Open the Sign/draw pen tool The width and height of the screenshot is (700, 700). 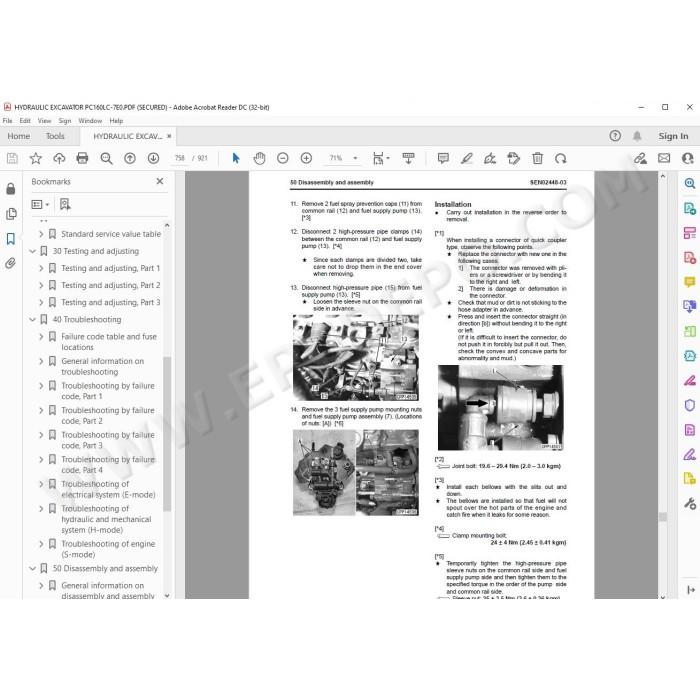click(490, 158)
